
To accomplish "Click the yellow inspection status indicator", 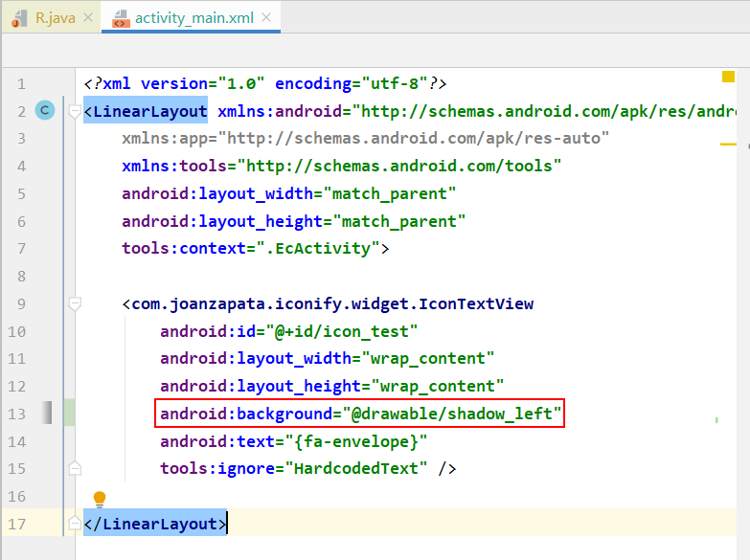I will [728, 77].
